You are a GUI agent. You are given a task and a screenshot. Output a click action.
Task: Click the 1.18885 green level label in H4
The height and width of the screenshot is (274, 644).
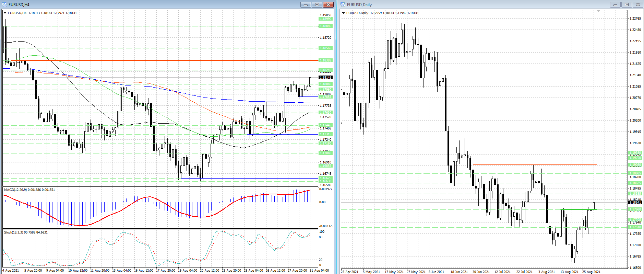326,26
